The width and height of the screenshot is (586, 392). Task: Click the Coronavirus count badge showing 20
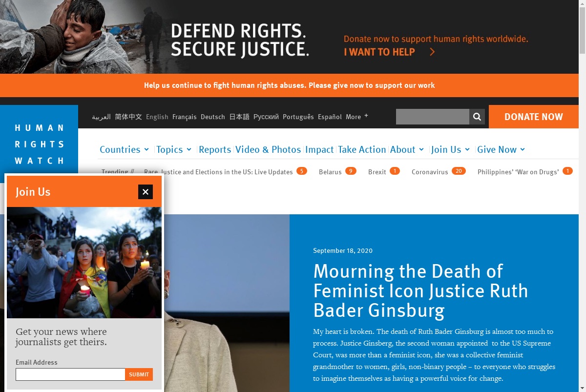pos(459,171)
